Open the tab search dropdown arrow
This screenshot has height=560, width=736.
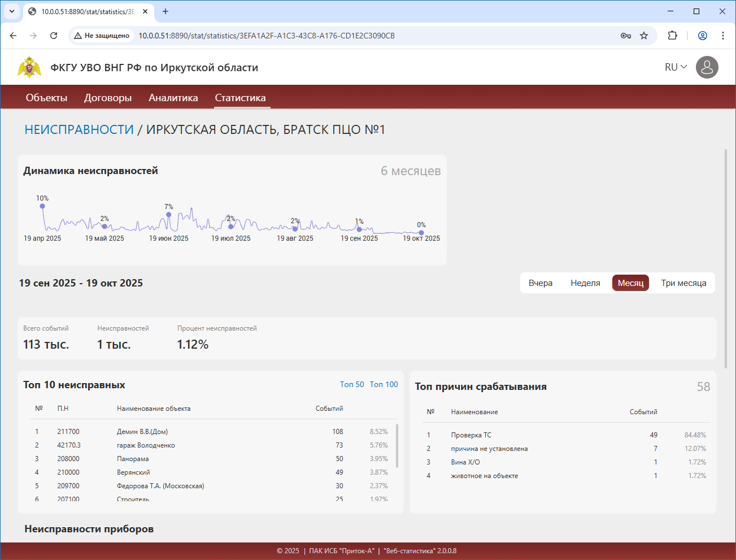11,11
